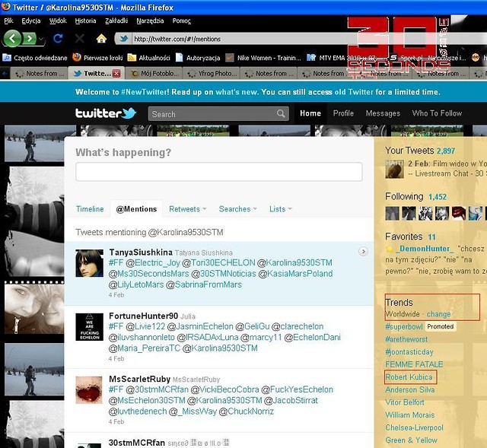
Task: Close the Twitter tab with red X
Action: click(116, 74)
